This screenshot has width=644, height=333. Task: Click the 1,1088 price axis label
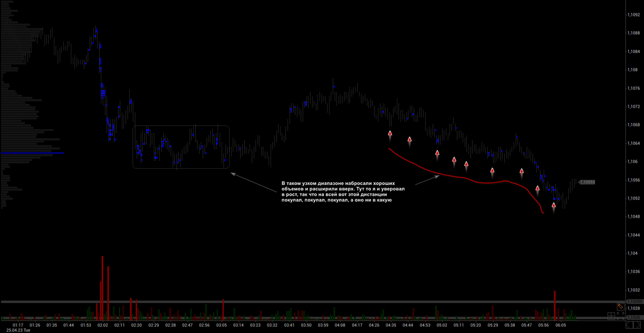click(x=633, y=33)
